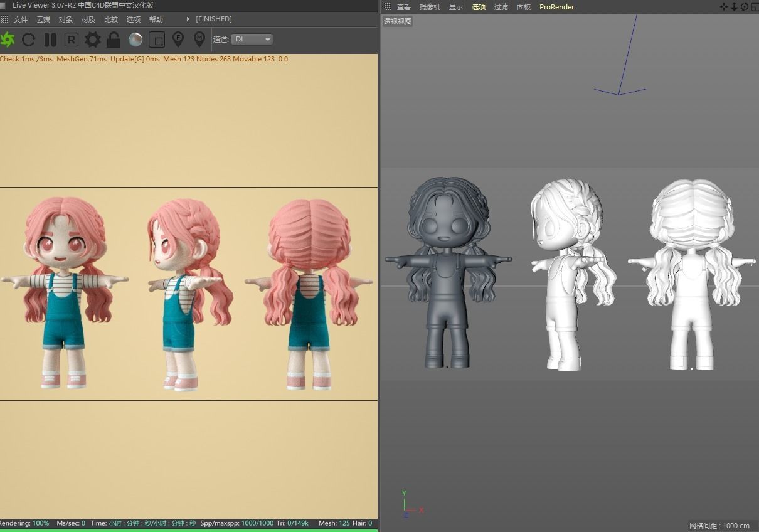Click the Live Viewer 3.07-R2 window title
Viewport: 759px width, 532px height.
pos(83,5)
